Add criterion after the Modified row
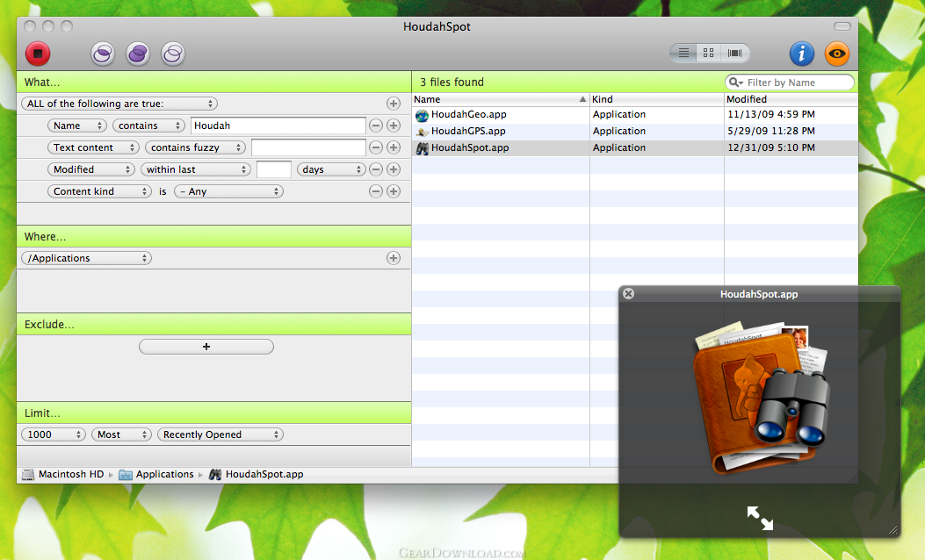This screenshot has height=560, width=925. pyautogui.click(x=394, y=169)
